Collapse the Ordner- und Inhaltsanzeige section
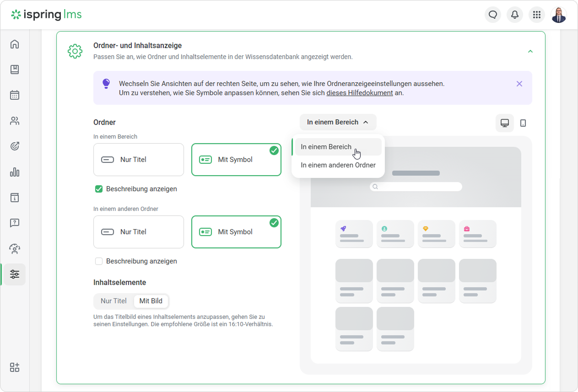Image resolution: width=578 pixels, height=392 pixels. click(x=530, y=51)
